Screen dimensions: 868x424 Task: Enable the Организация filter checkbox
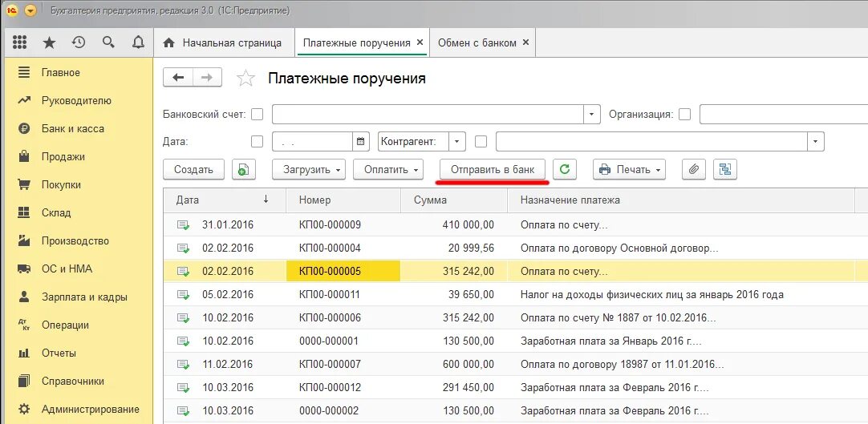[x=685, y=115]
